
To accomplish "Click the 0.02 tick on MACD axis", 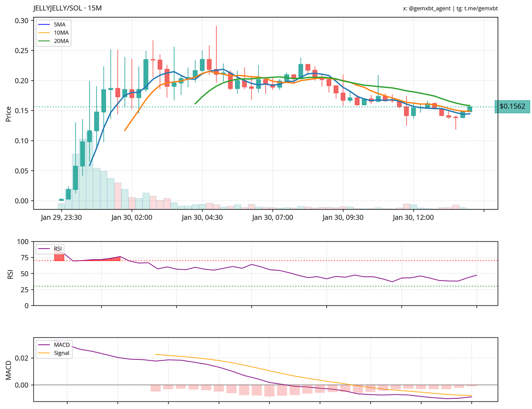I will (22, 358).
